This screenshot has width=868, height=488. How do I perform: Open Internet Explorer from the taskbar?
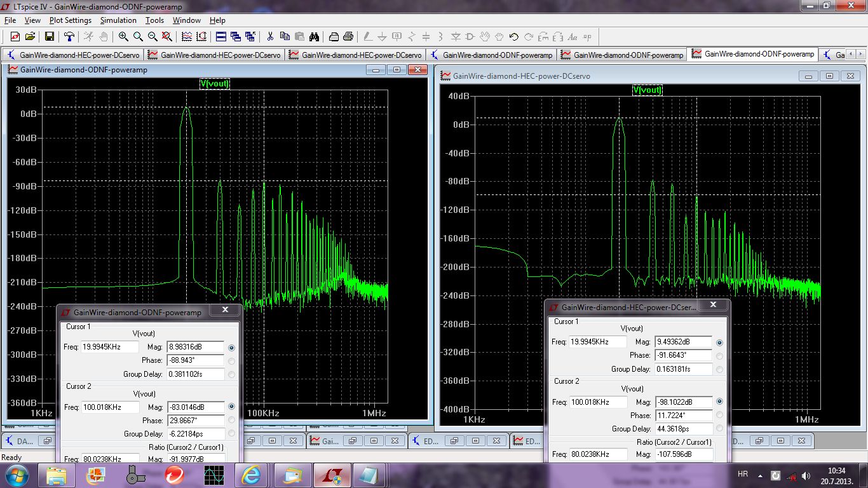(251, 475)
